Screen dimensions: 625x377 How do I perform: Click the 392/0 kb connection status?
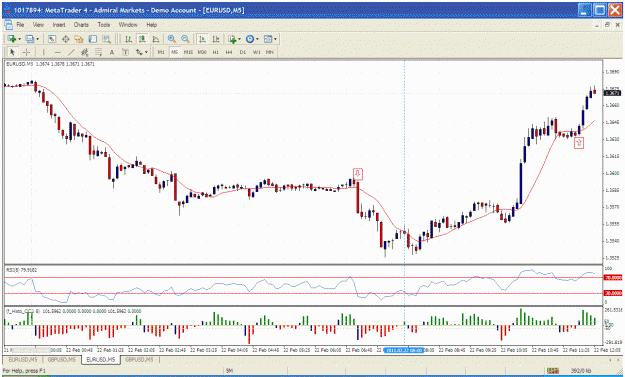580,371
